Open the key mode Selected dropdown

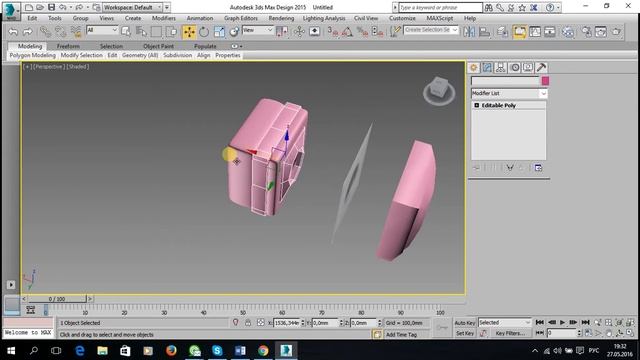point(504,322)
